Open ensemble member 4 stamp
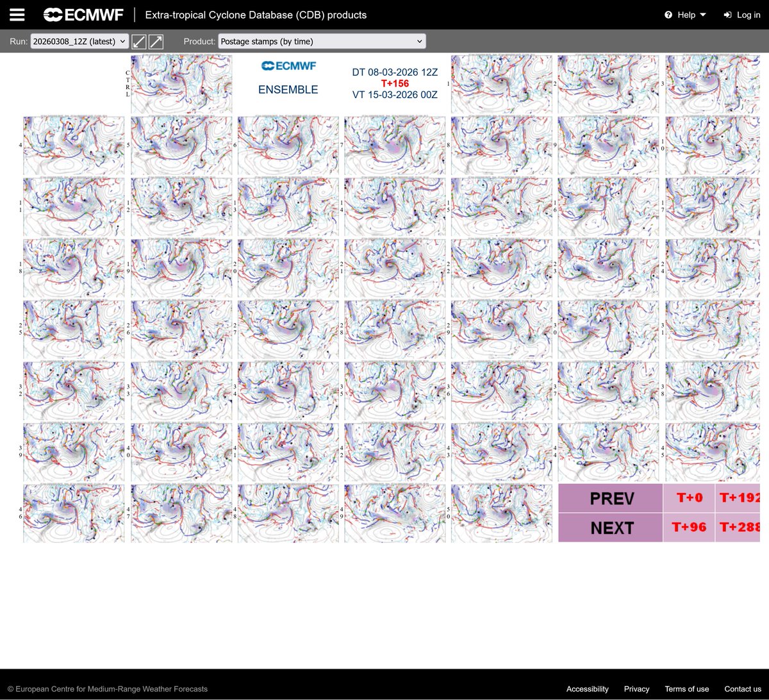This screenshot has height=700, width=769. [x=74, y=146]
